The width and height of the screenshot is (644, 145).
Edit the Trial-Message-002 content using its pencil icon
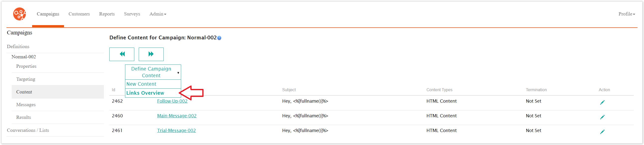point(603,132)
